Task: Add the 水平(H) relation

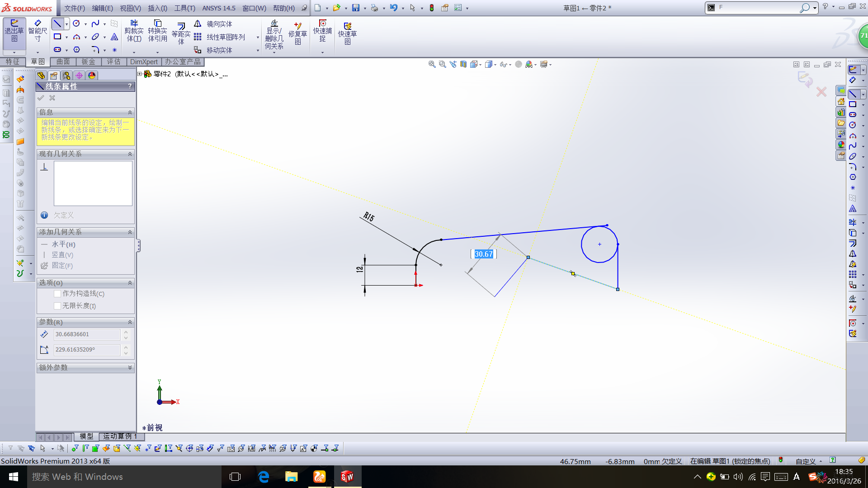Action: [59, 244]
